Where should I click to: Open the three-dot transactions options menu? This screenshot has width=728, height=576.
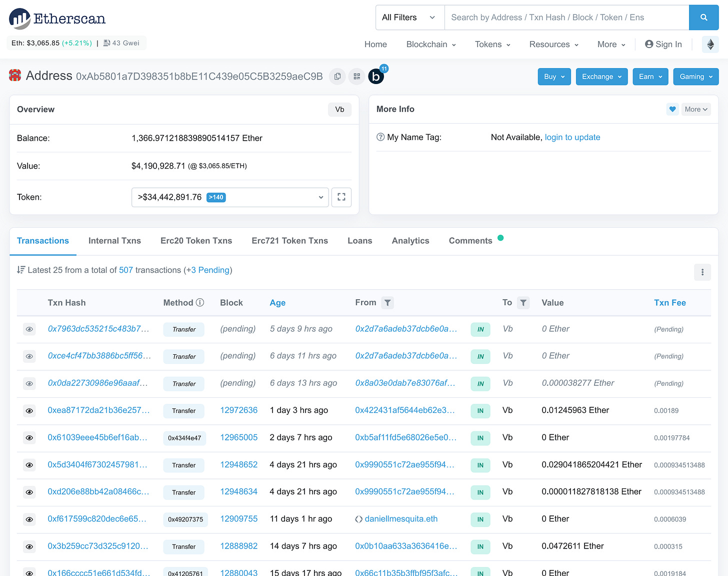702,272
